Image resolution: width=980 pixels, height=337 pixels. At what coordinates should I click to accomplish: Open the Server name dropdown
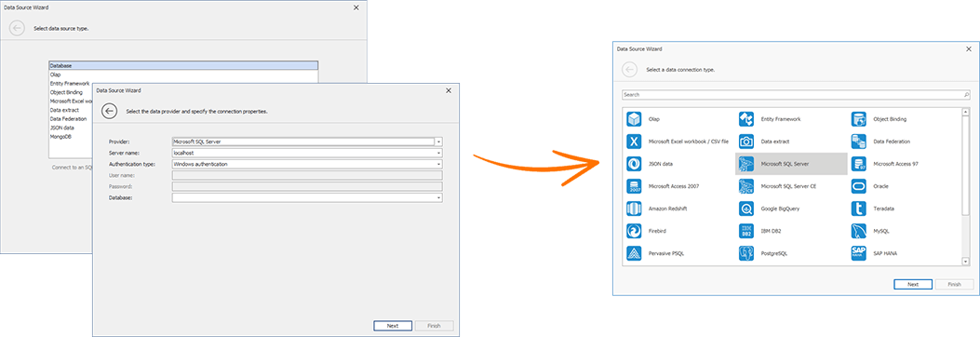[x=438, y=153]
